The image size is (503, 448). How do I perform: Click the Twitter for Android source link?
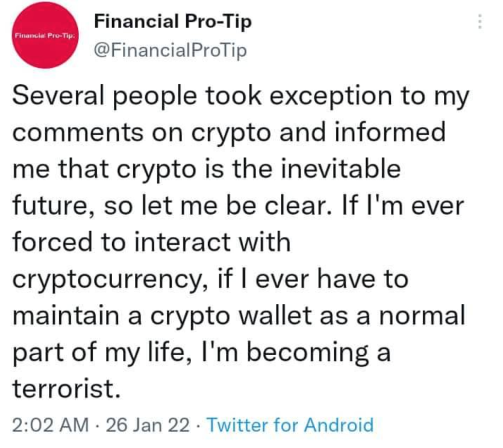point(290,425)
